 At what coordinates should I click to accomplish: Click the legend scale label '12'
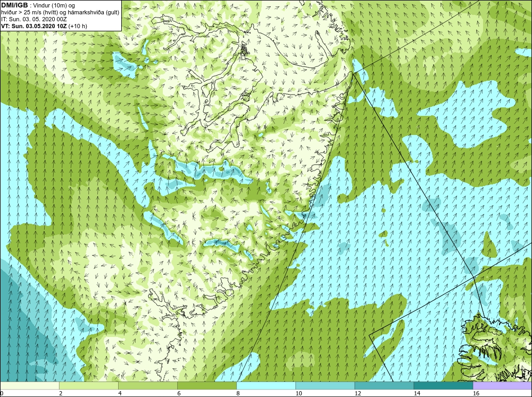[x=358, y=393]
